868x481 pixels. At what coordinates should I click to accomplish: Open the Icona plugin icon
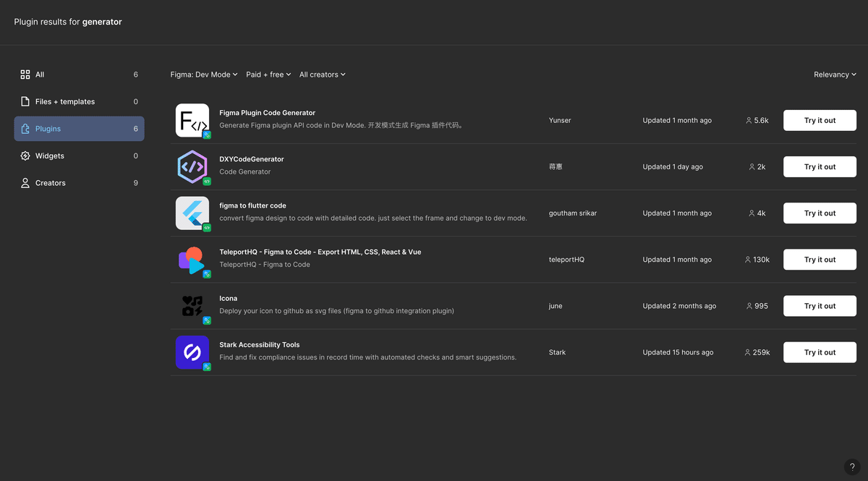pyautogui.click(x=192, y=306)
